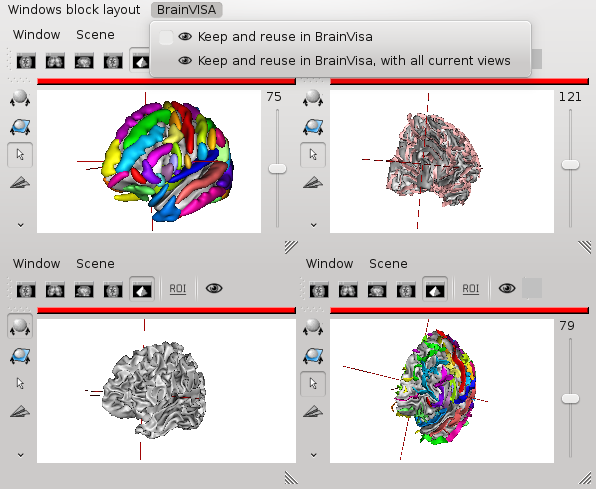Pick arrow selection control beside slice 79 view

pyautogui.click(x=313, y=384)
